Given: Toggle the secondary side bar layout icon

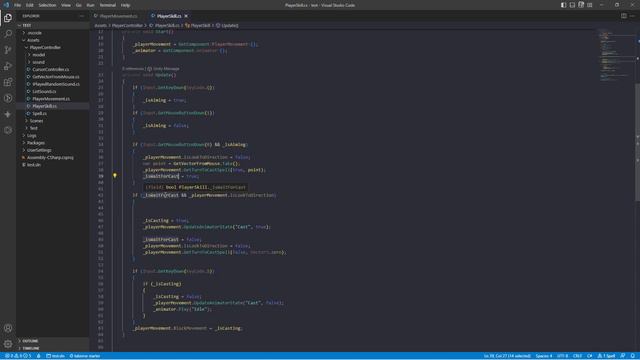Looking at the screenshot, I should [x=581, y=5].
